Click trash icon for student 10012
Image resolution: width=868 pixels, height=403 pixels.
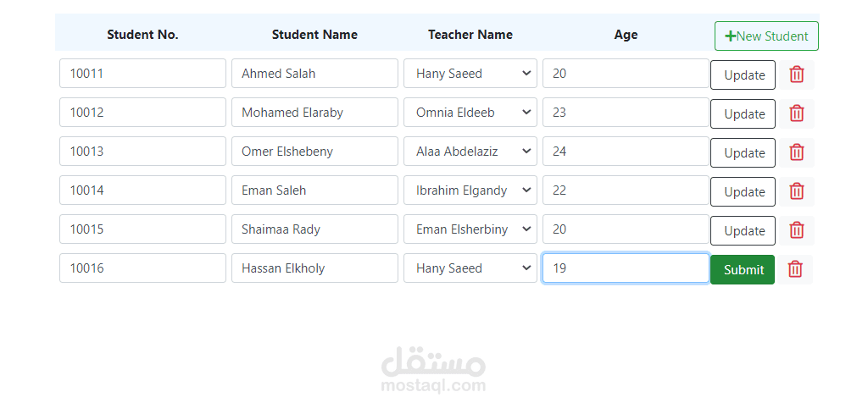(x=797, y=113)
